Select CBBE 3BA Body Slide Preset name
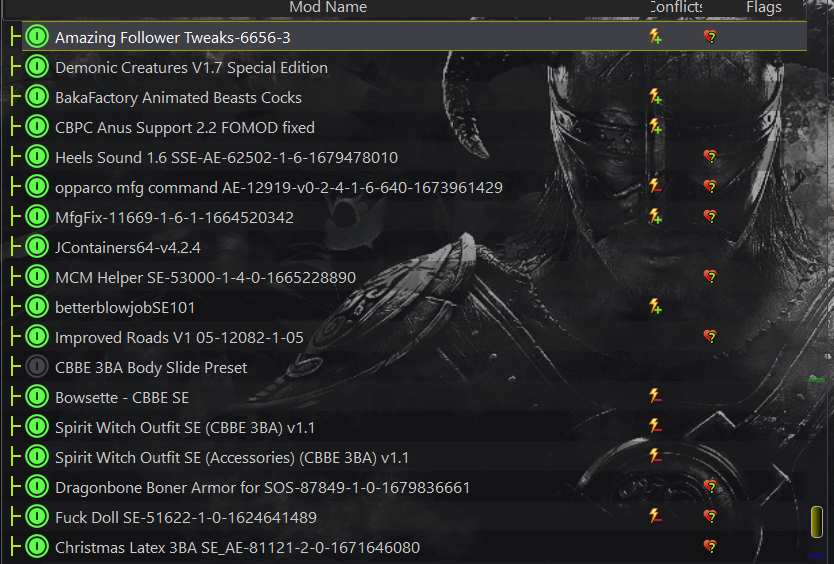 pyautogui.click(x=151, y=368)
